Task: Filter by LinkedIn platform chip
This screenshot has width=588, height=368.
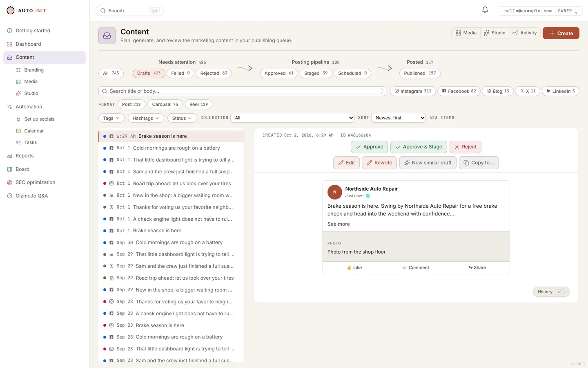Action: [x=561, y=91]
